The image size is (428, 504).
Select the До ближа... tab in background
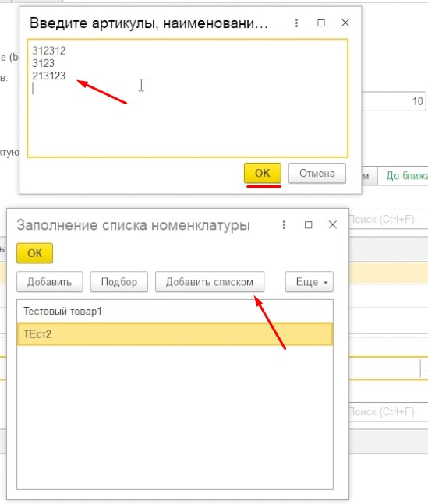tap(404, 176)
